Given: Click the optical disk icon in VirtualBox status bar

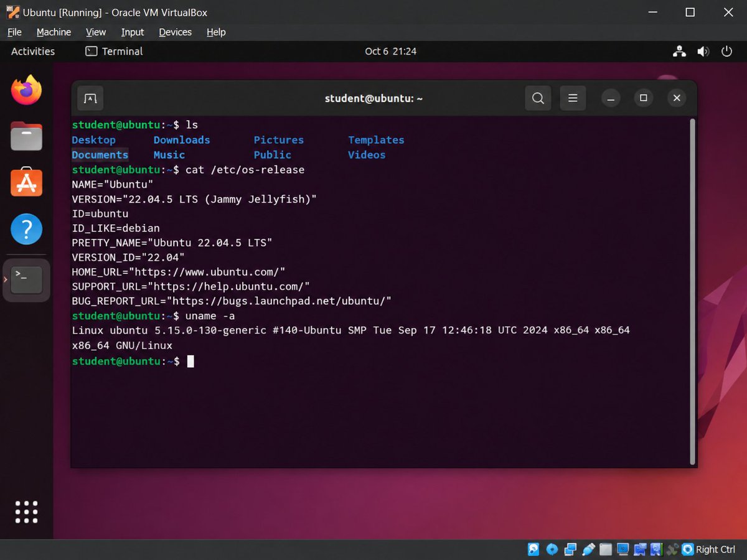Looking at the screenshot, I should tap(552, 549).
